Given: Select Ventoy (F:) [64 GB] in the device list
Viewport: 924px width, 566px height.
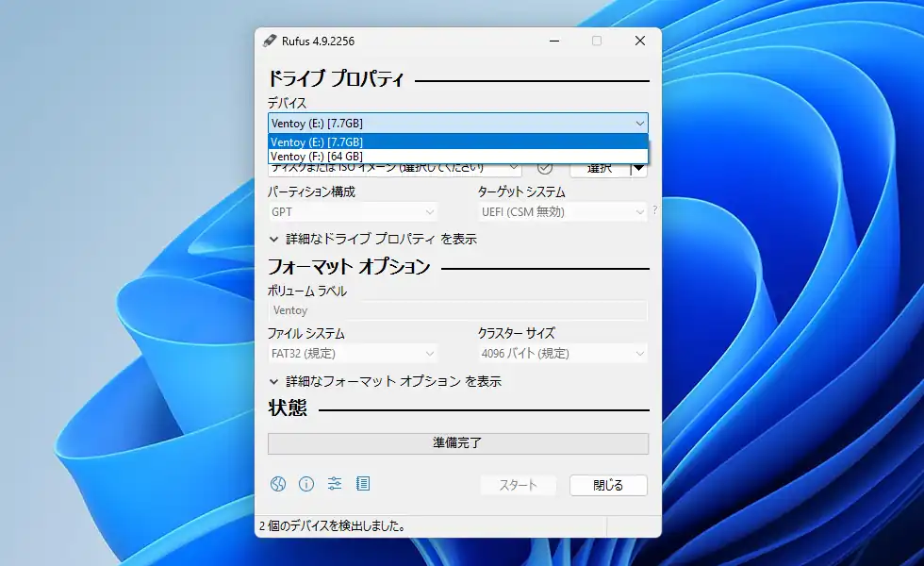Looking at the screenshot, I should (x=458, y=157).
